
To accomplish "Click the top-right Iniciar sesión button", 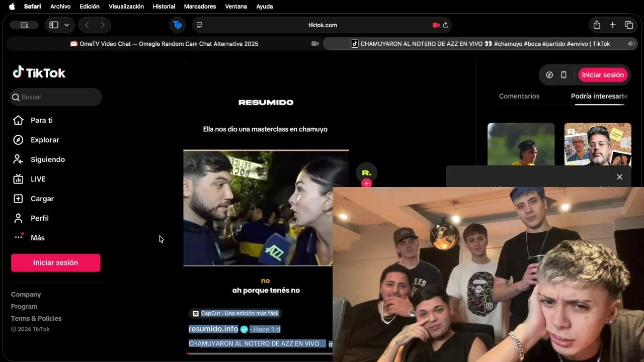I will click(x=603, y=75).
